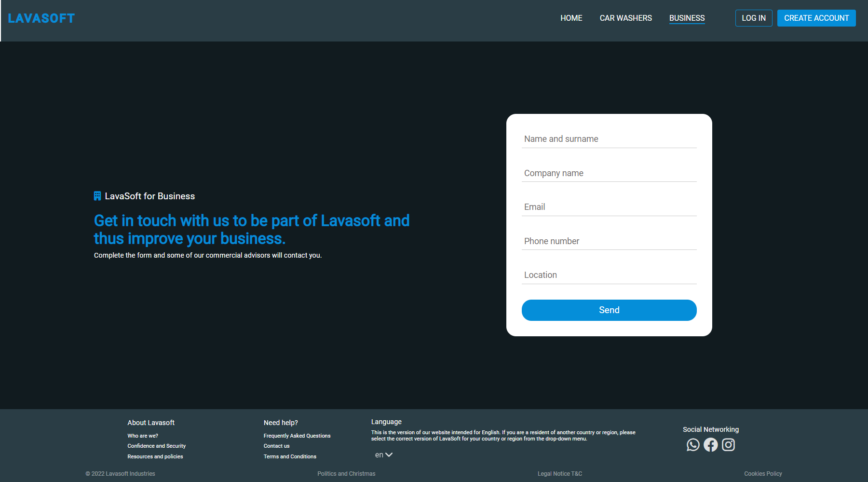Click LOG IN
The image size is (868, 482).
[x=753, y=18]
